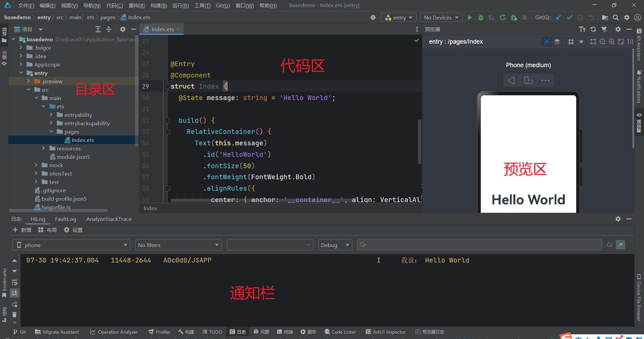
Task: Open the 构建(B) menu
Action: [159, 5]
